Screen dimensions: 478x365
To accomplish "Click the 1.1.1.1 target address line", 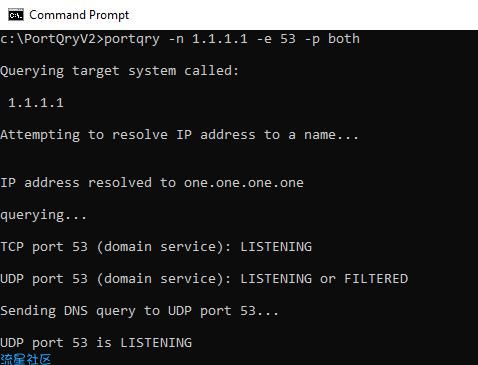I will coord(36,103).
